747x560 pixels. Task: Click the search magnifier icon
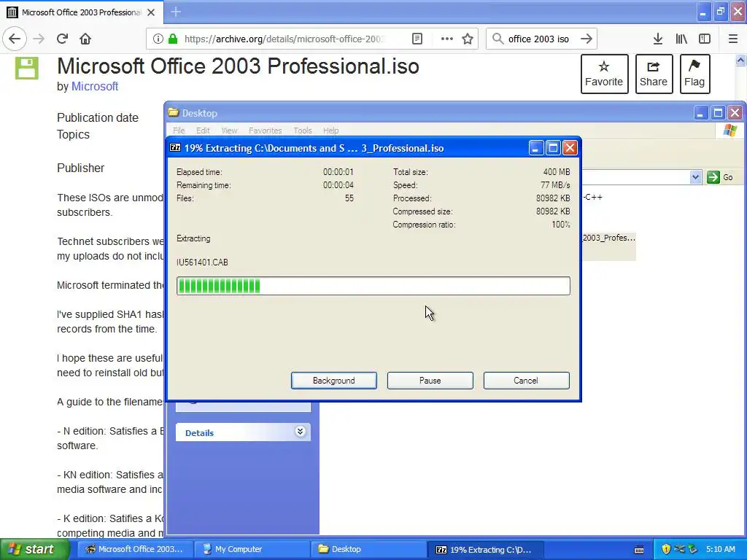coord(498,39)
